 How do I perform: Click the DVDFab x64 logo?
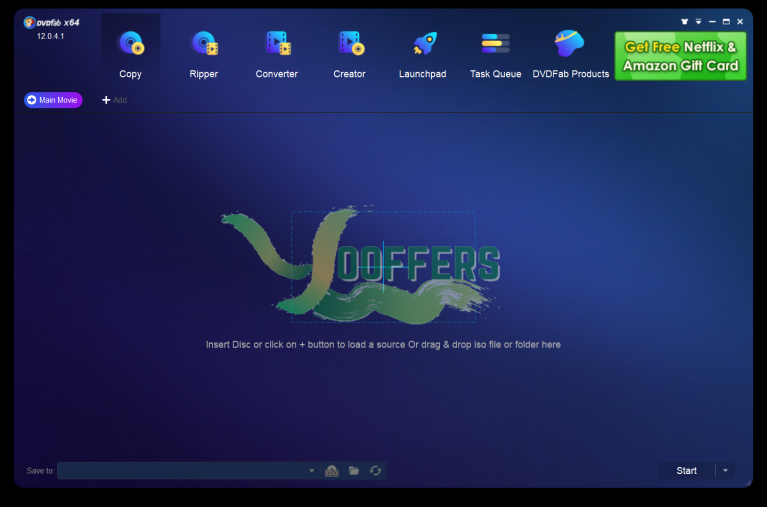51,23
